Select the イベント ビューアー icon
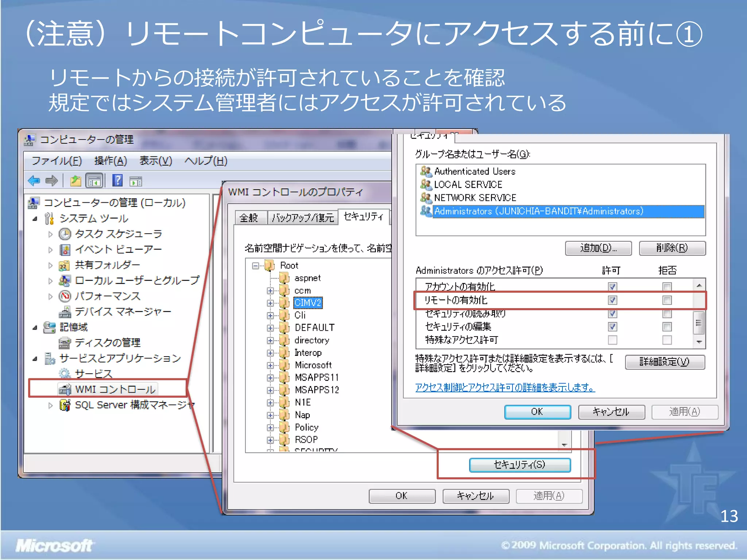The image size is (747, 560). pyautogui.click(x=65, y=249)
